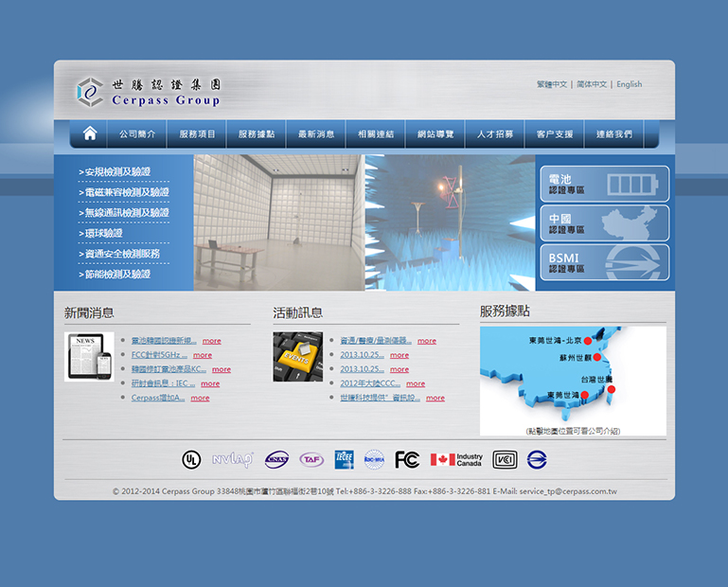This screenshot has height=587, width=728.
Task: Click the 服務據點 section heading above map
Action: tap(505, 311)
